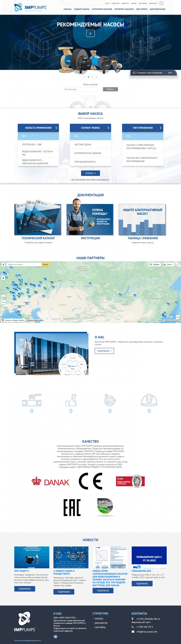This screenshot has height=644, width=181.
Task: Choose ПРОМЫШЛЕННОСТЬ market segment
Action: point(90,162)
